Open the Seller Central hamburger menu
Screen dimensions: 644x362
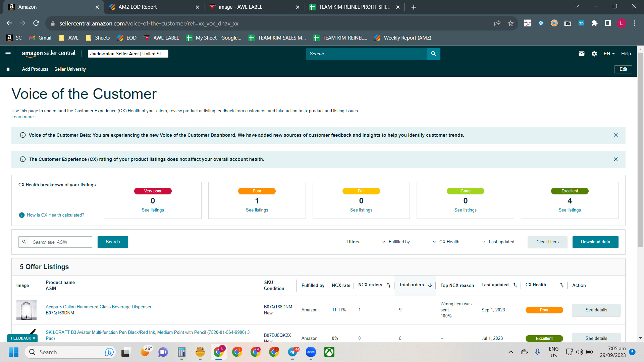point(8,54)
